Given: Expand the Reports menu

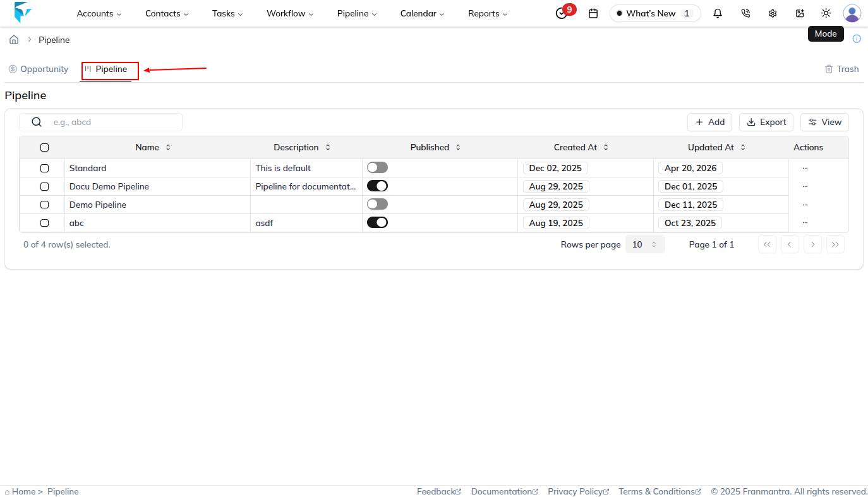Looking at the screenshot, I should point(488,13).
